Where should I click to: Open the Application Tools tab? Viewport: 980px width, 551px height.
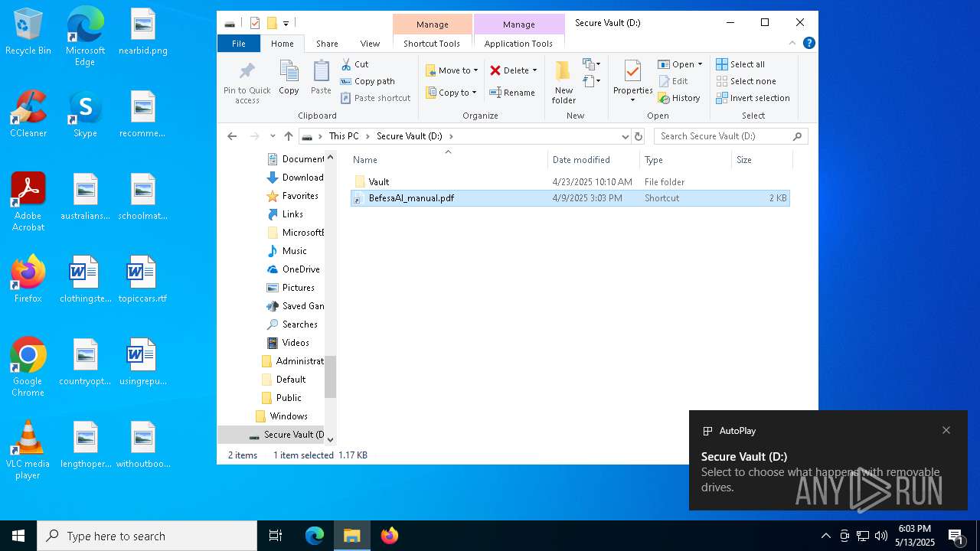click(x=518, y=44)
